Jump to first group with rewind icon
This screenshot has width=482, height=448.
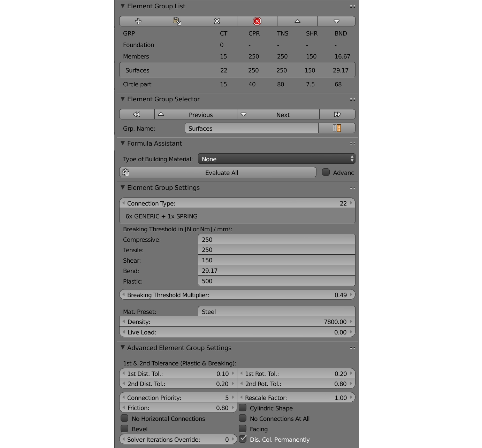tap(137, 114)
